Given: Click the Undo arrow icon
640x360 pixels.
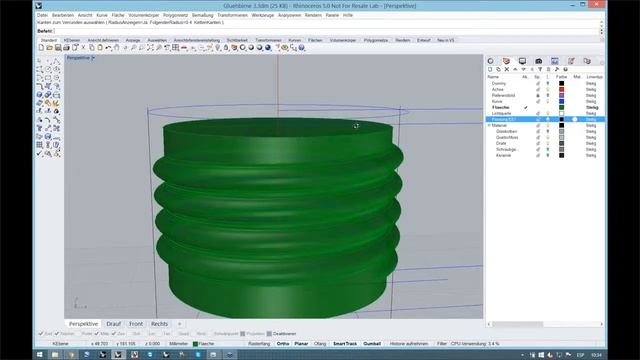Looking at the screenshot, I should click(108, 48).
